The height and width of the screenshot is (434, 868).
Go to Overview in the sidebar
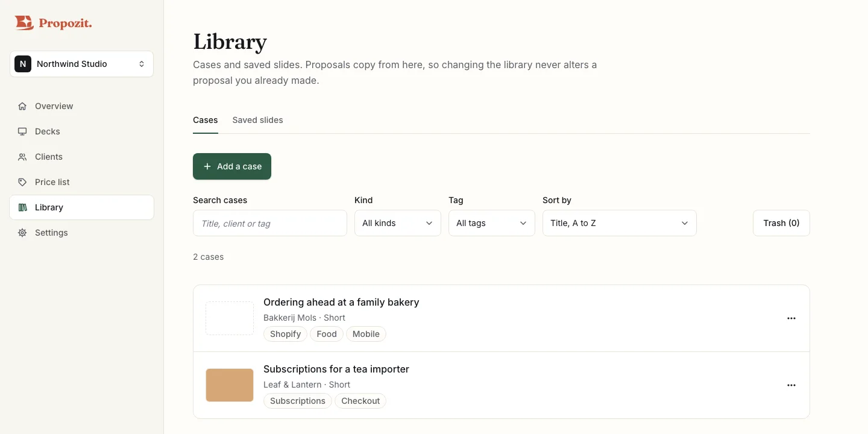pyautogui.click(x=81, y=106)
